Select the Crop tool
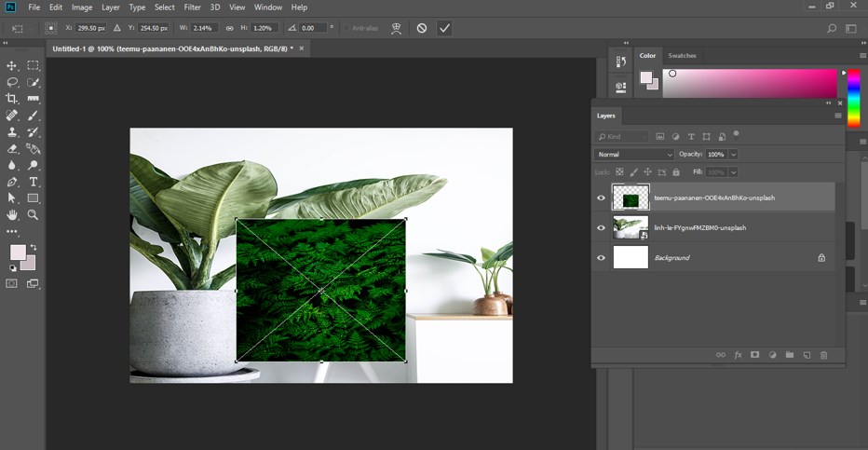The width and height of the screenshot is (868, 450). (x=12, y=99)
